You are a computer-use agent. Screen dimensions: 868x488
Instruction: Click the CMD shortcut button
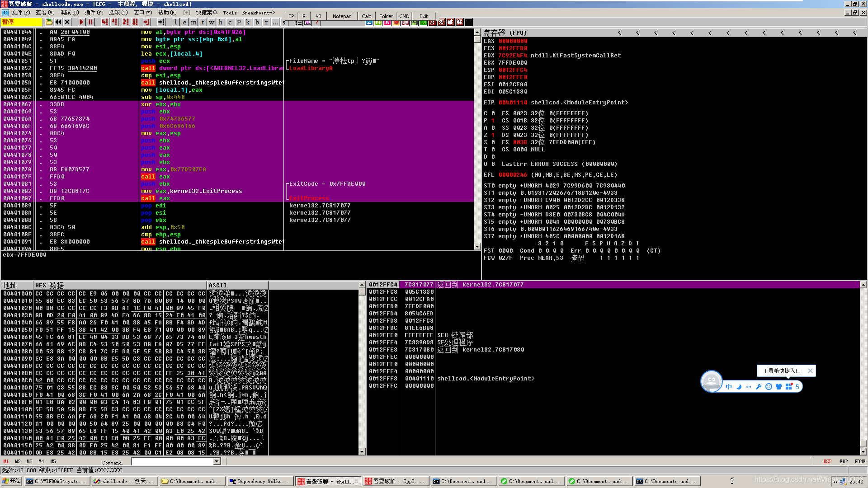pyautogui.click(x=404, y=16)
